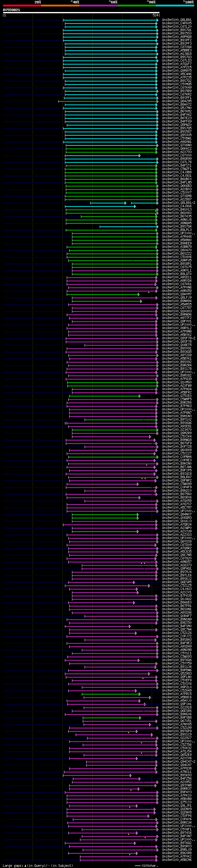Click the hit label UniRef100_B9HEE9
Viewport: 197px width, 868px height.
pyautogui.click(x=176, y=243)
